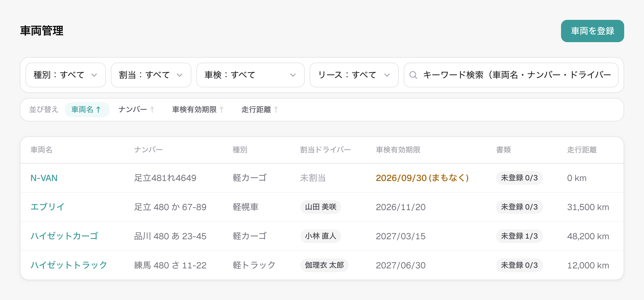Click 未割当 in the N-VAN row
Viewport: 644px width, 300px height.
click(313, 178)
